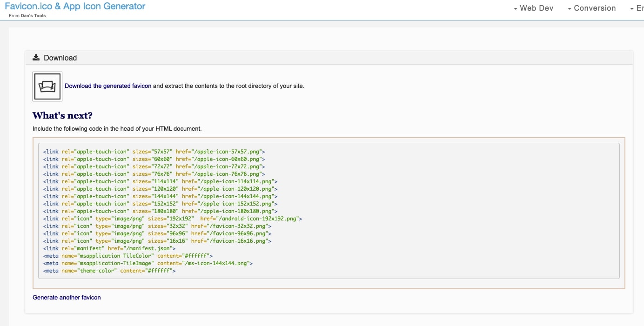644x326 pixels.
Task: Visit the Dan's Tools link under the title
Action: pyautogui.click(x=33, y=16)
